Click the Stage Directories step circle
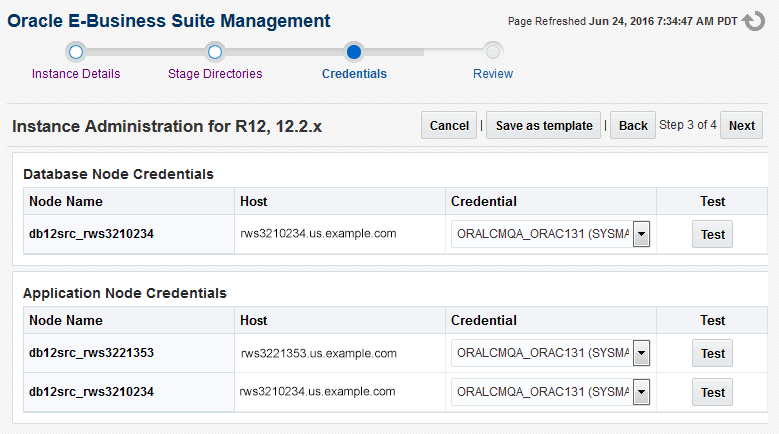The height and width of the screenshot is (434, 779). tap(215, 52)
